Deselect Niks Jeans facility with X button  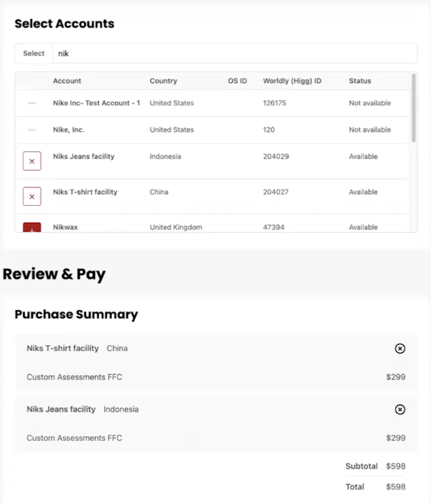pos(32,161)
